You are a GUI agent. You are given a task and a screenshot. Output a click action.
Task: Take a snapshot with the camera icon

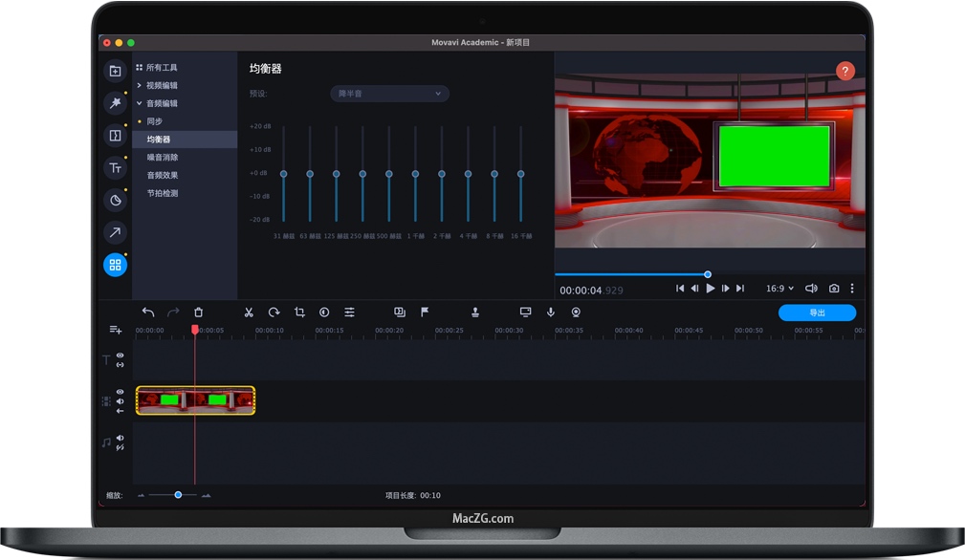tap(833, 288)
